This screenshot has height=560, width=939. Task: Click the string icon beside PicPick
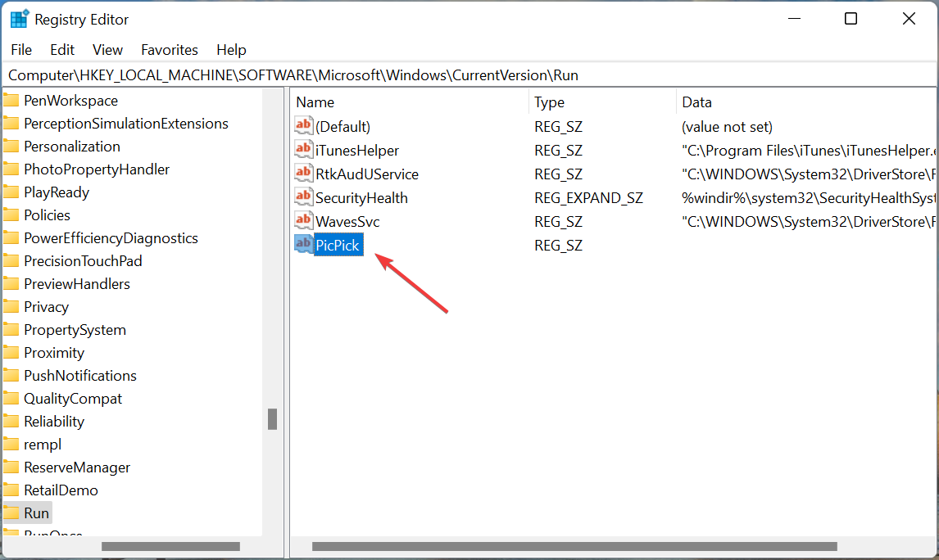click(x=304, y=245)
